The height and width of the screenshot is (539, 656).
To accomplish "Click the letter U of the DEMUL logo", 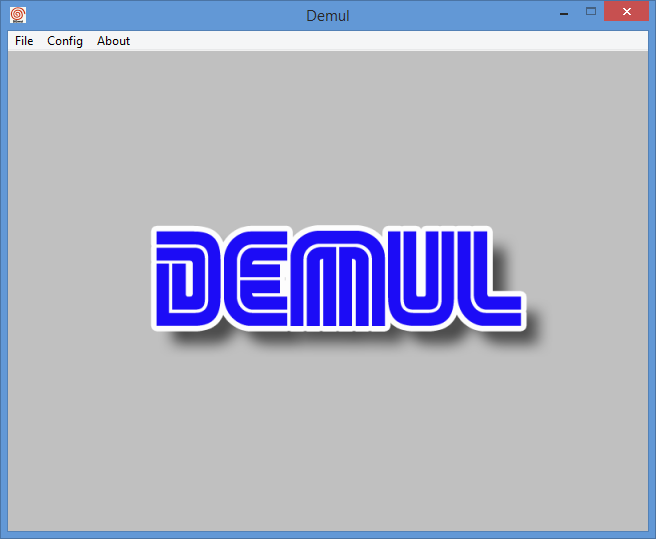I will tap(426, 279).
